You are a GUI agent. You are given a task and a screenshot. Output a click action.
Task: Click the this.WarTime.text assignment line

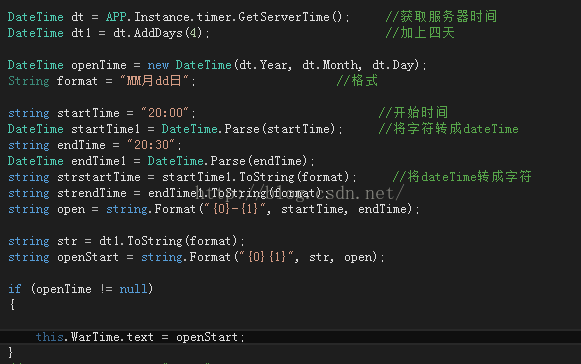140,337
